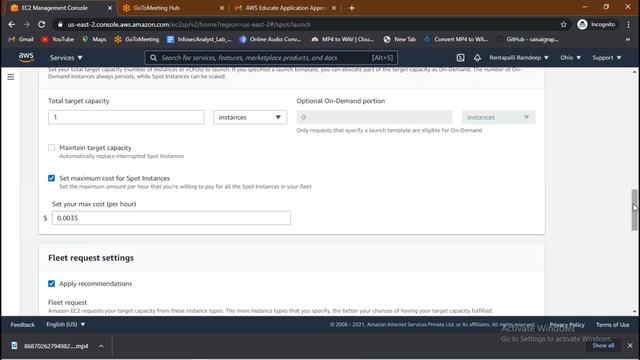Open the GoToMeeting bookmark
The image size is (640, 360).
coord(137,39)
